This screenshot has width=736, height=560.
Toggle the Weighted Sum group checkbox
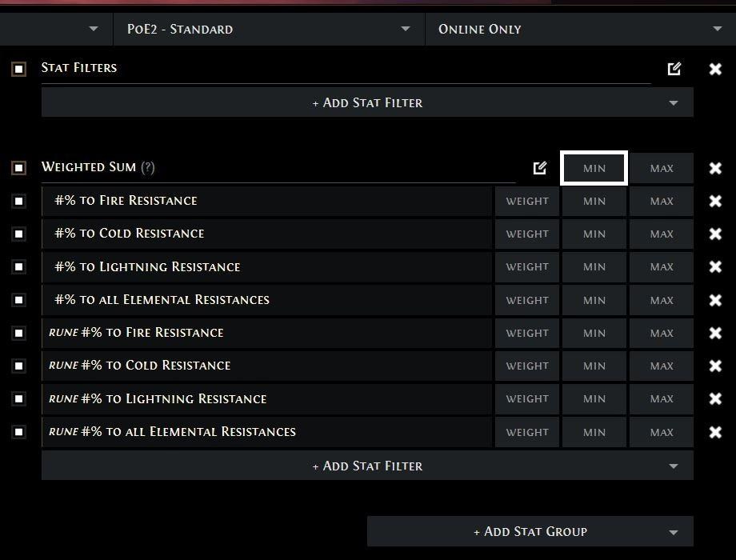coord(19,168)
